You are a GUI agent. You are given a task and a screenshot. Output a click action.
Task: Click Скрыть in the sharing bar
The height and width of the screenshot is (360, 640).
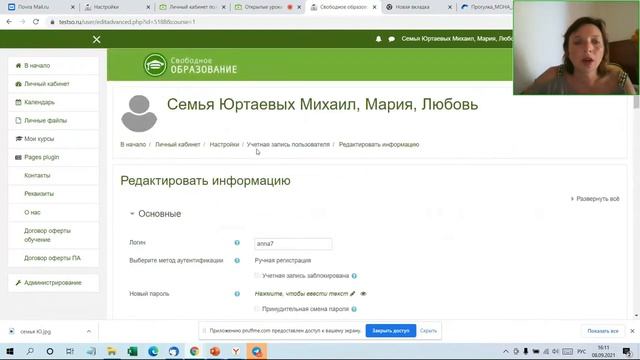428,331
